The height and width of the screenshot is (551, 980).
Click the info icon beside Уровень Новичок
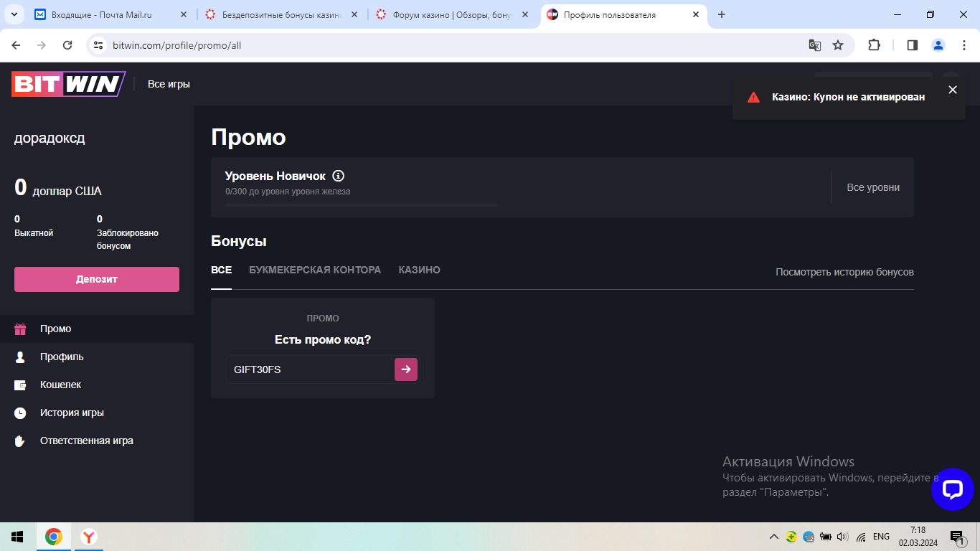339,176
